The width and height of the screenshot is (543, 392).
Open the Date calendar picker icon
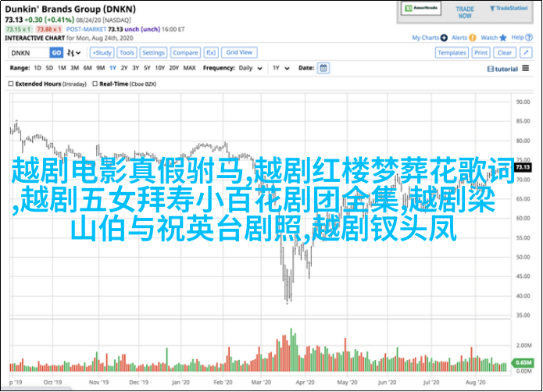coord(323,68)
